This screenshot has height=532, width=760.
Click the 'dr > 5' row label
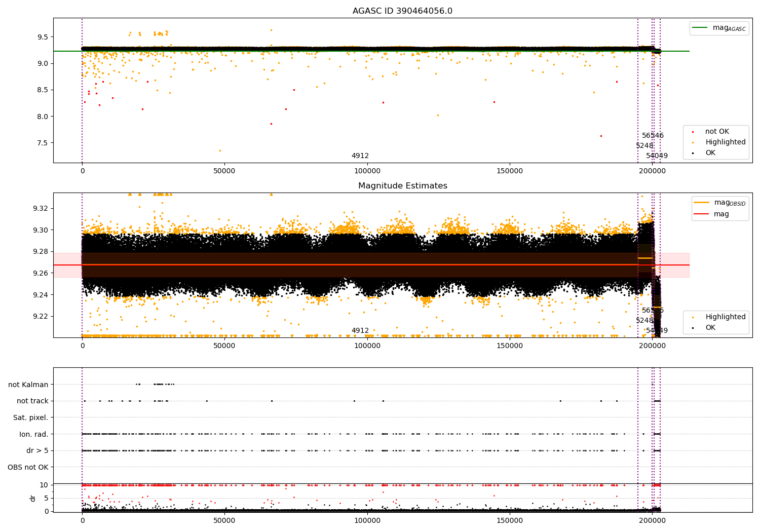[x=37, y=450]
